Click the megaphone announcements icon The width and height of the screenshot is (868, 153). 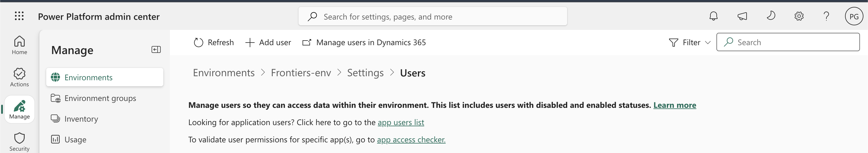pos(742,16)
